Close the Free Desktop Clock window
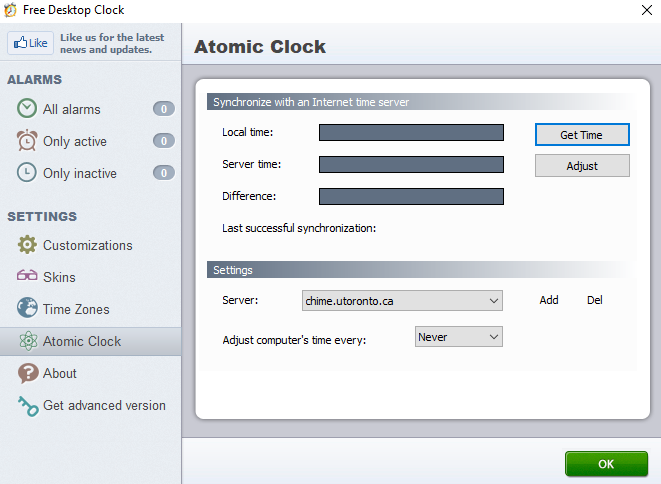 coord(647,10)
